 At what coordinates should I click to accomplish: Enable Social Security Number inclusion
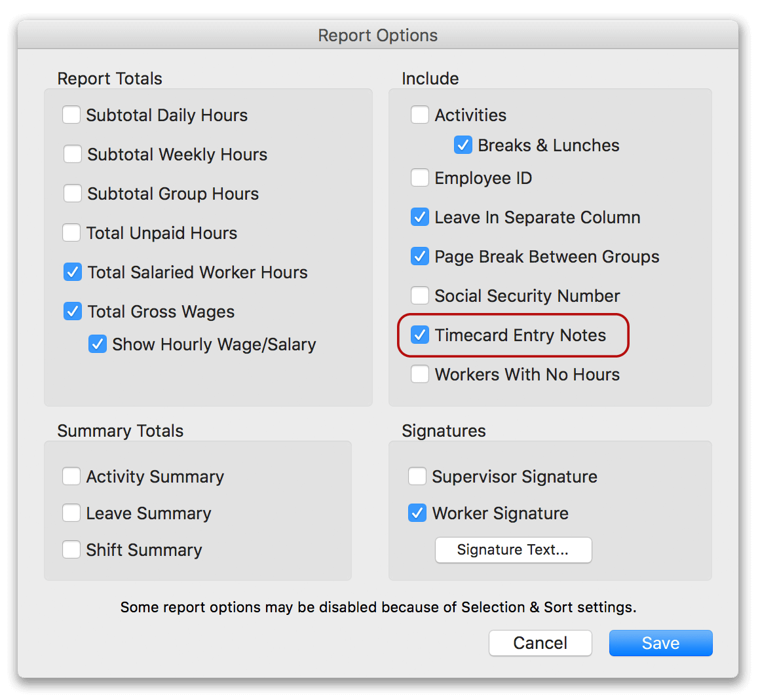coord(420,295)
